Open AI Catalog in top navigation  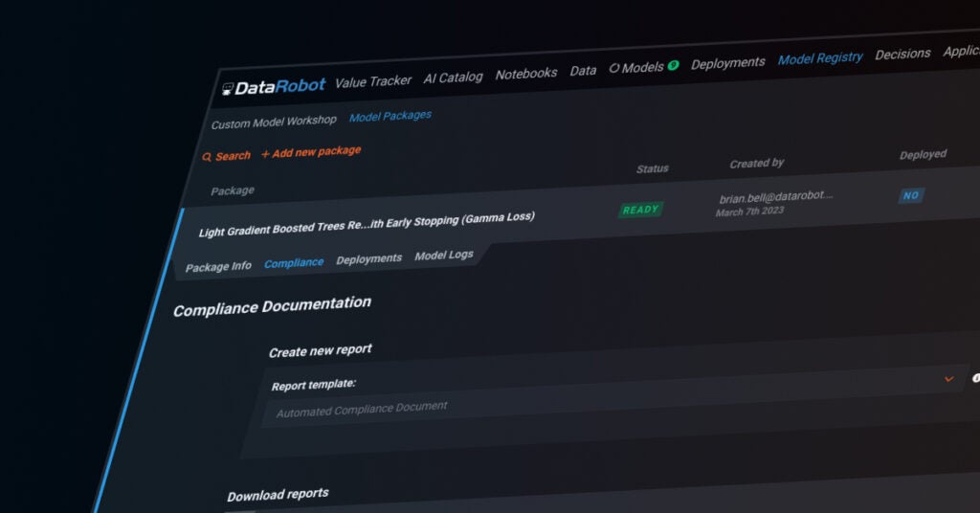click(453, 78)
